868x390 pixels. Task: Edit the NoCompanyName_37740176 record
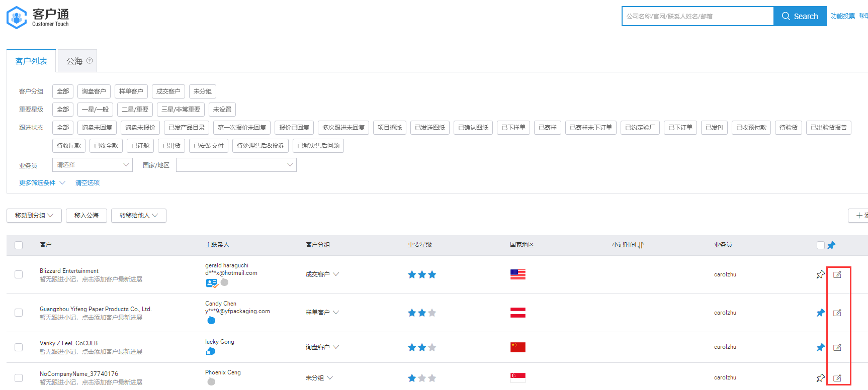click(837, 378)
